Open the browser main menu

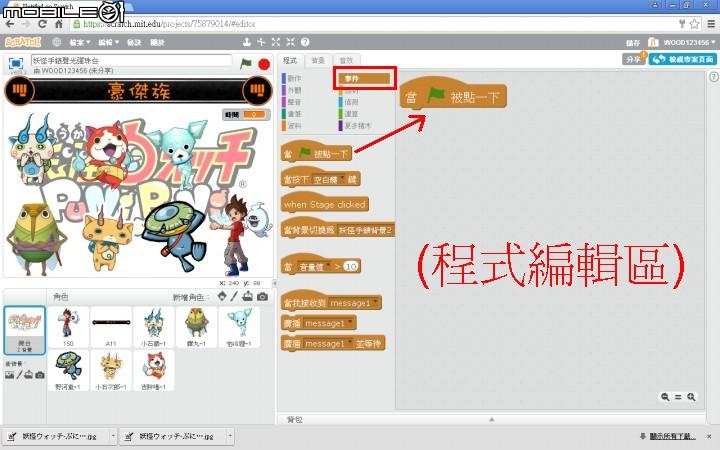pos(711,24)
